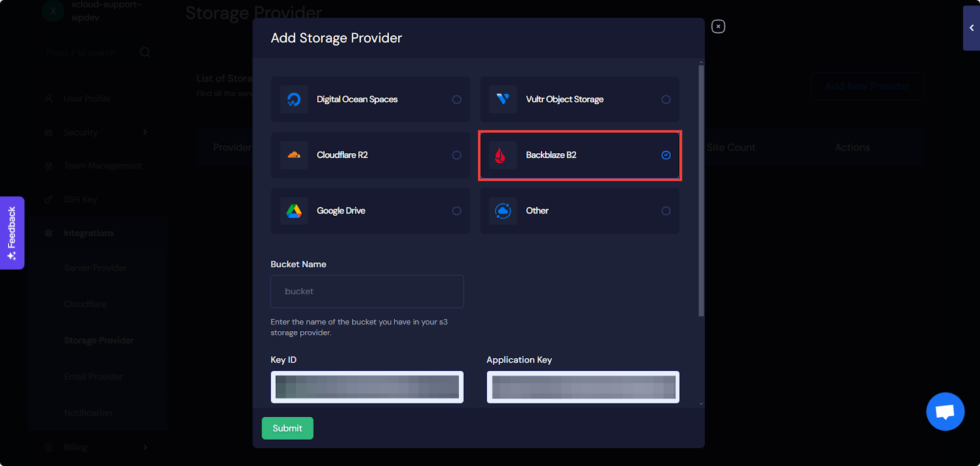This screenshot has height=466, width=980.
Task: Click SSH Key label in sidebar
Action: [80, 199]
